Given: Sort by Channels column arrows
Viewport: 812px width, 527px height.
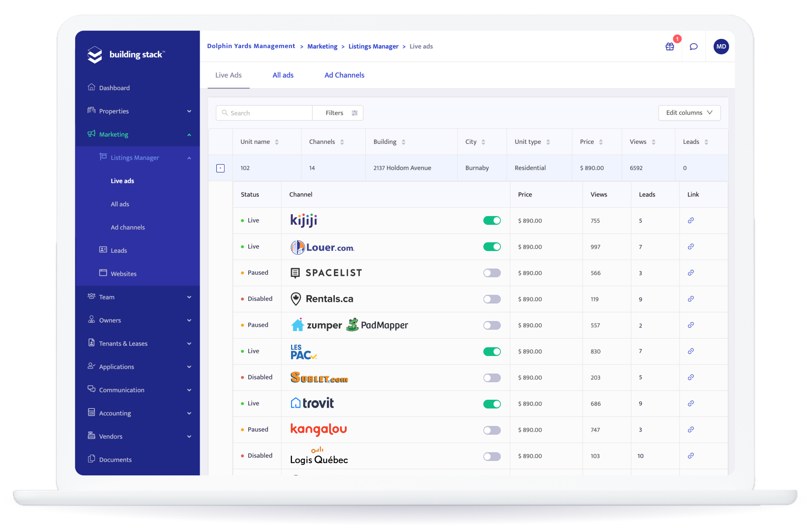Looking at the screenshot, I should [342, 142].
